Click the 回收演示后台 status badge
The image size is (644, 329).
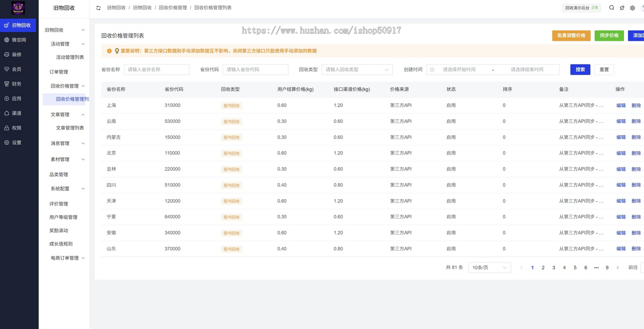coord(582,8)
